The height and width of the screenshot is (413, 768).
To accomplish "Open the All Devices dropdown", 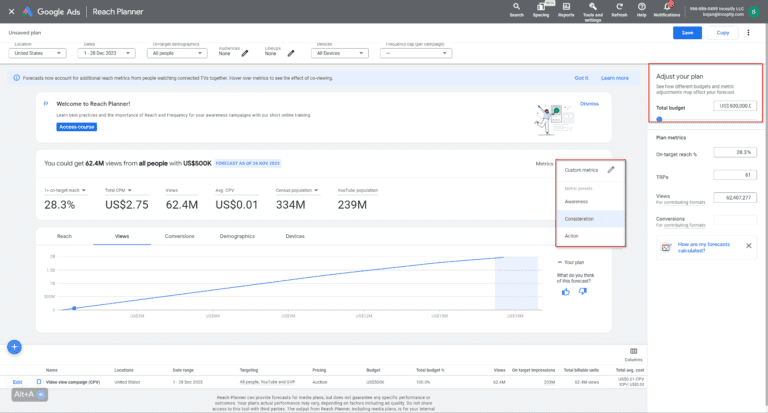I will [x=339, y=53].
